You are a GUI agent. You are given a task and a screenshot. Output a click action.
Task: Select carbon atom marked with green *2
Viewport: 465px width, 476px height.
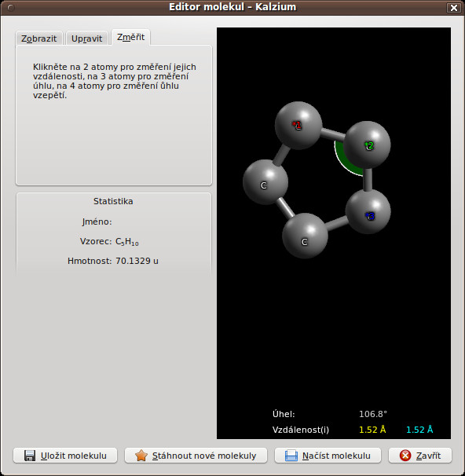pyautogui.click(x=368, y=145)
